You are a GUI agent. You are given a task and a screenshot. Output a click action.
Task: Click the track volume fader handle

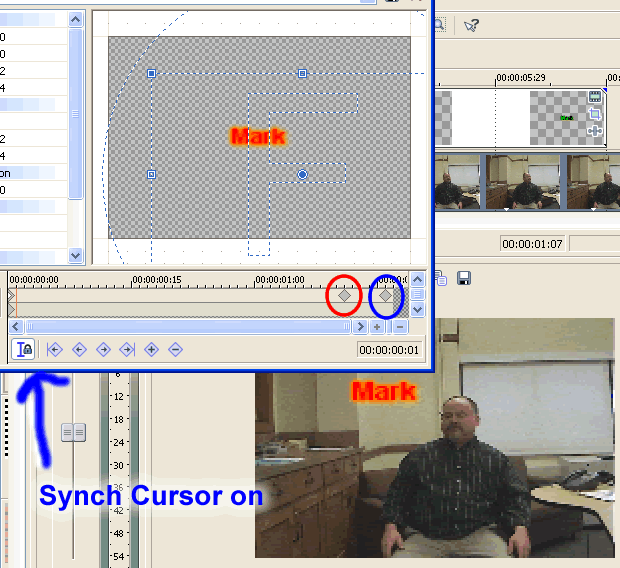73,432
